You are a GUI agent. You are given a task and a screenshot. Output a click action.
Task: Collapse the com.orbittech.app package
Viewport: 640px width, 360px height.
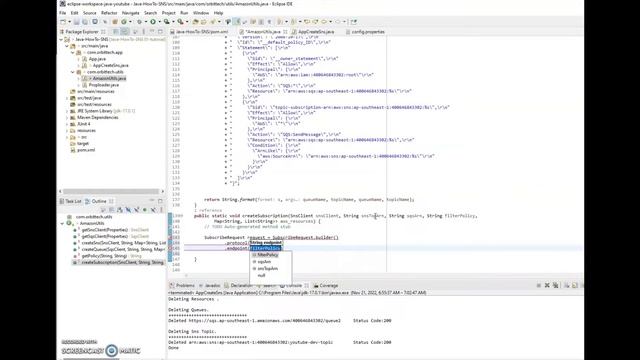tap(73, 53)
